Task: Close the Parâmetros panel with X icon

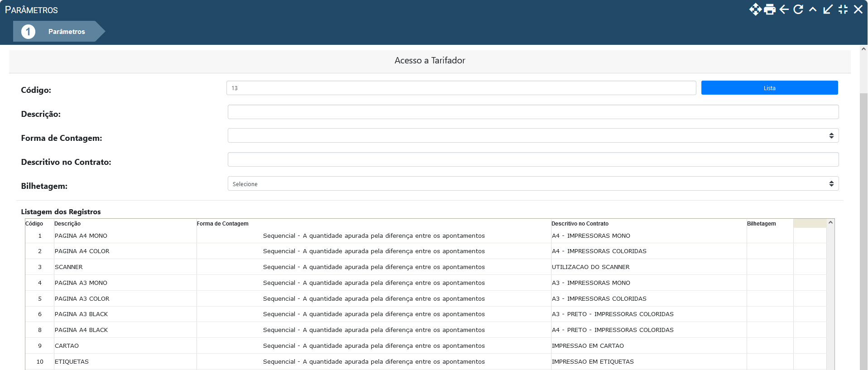Action: [858, 10]
